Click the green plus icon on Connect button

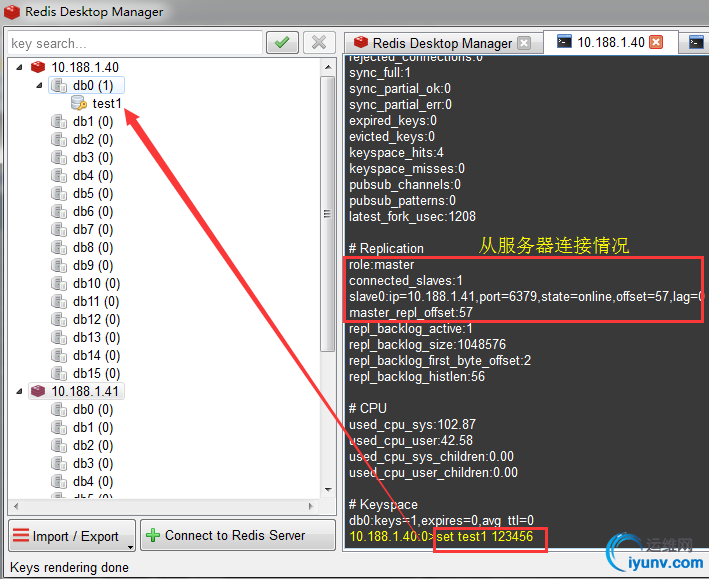tap(153, 536)
